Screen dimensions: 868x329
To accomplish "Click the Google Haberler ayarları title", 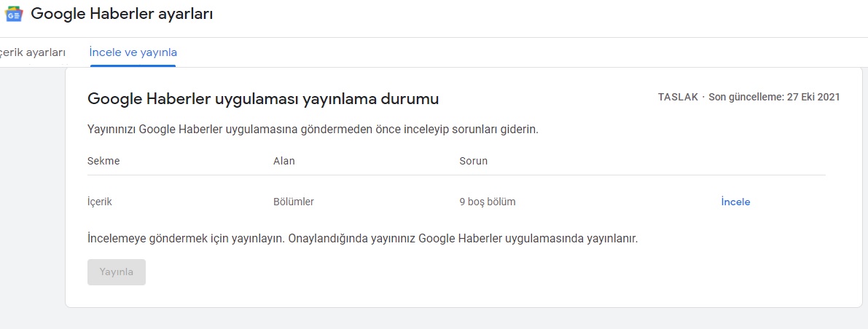I will coord(122,14).
